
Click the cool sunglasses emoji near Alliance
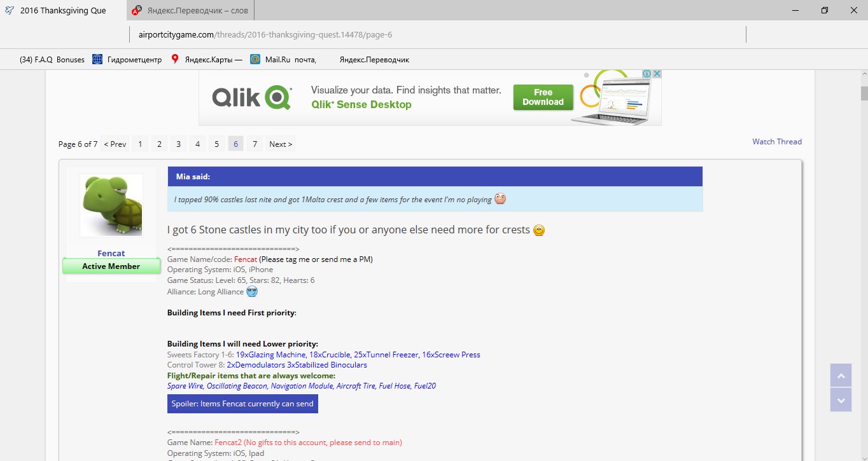point(252,292)
